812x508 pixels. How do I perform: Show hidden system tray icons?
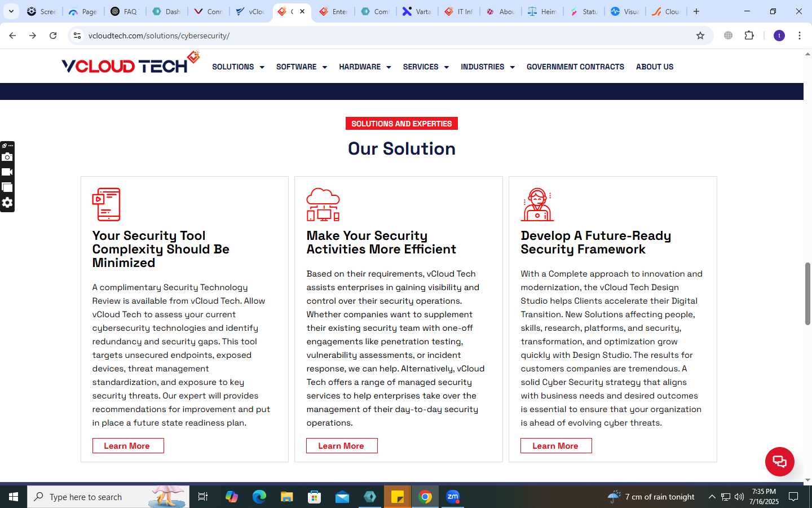pyautogui.click(x=712, y=497)
